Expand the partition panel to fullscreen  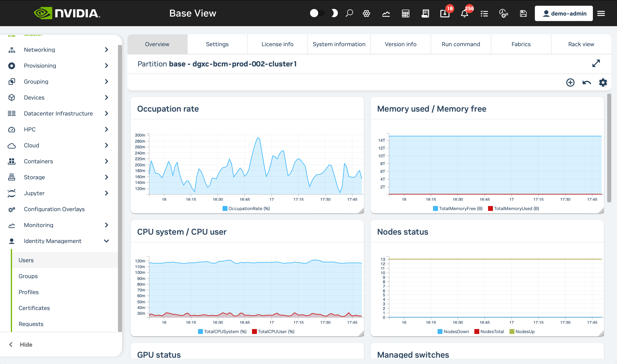click(596, 63)
